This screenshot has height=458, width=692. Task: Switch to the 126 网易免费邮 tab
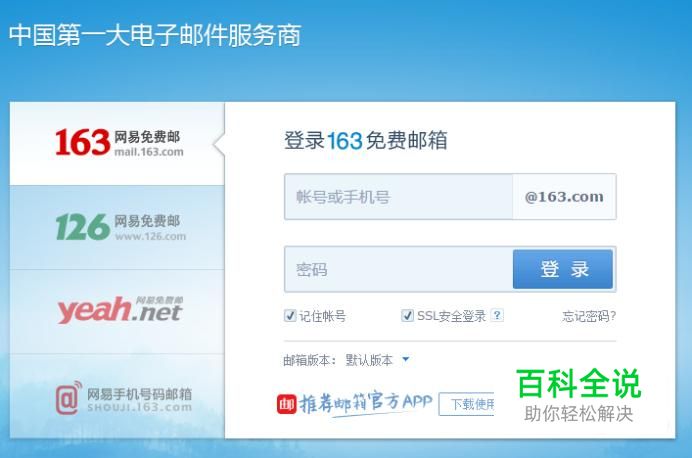click(x=117, y=228)
